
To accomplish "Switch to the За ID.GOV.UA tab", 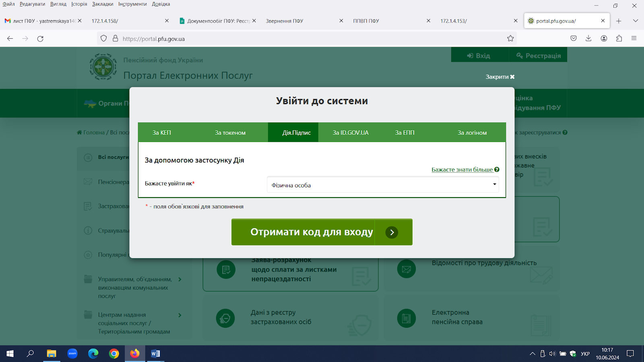I will pyautogui.click(x=351, y=132).
